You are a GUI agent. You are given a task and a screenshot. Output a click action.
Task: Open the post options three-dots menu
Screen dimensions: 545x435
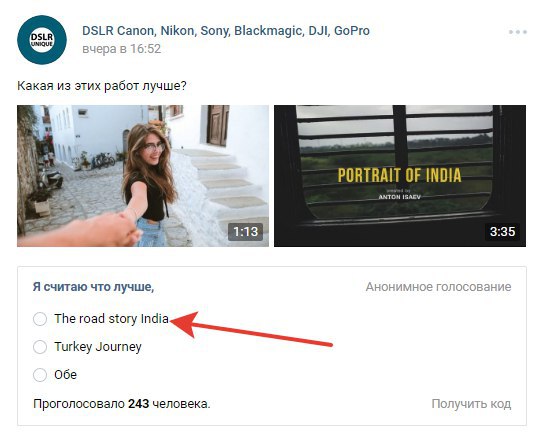pos(518,32)
